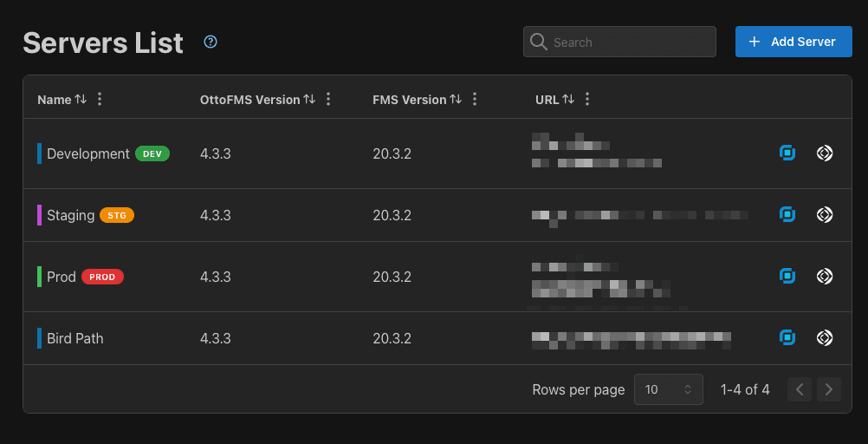Open Rows per page dropdown
Viewport: 868px width, 444px height.
tap(670, 389)
